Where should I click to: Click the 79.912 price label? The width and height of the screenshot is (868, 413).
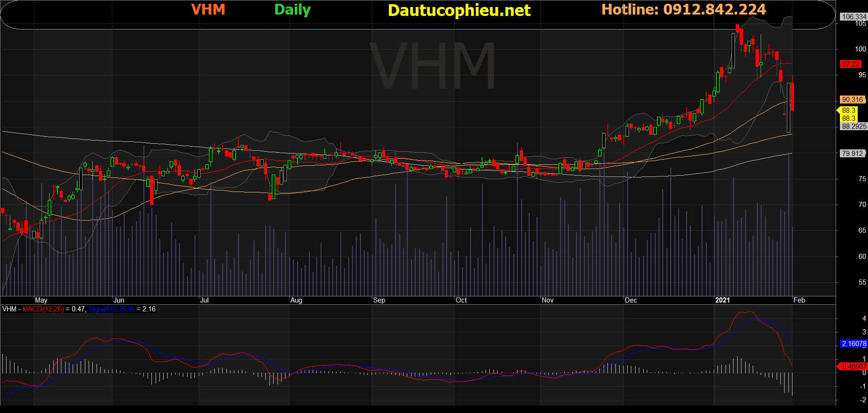(x=852, y=154)
